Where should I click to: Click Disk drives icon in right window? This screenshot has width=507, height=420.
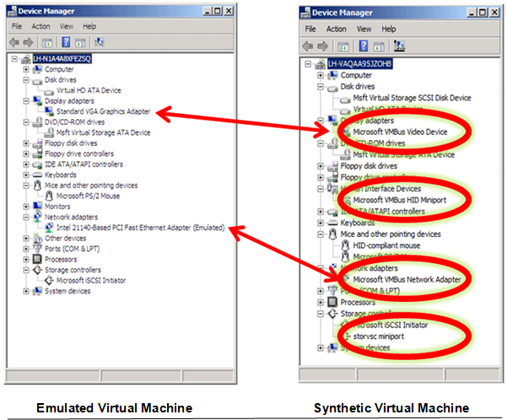[332, 88]
